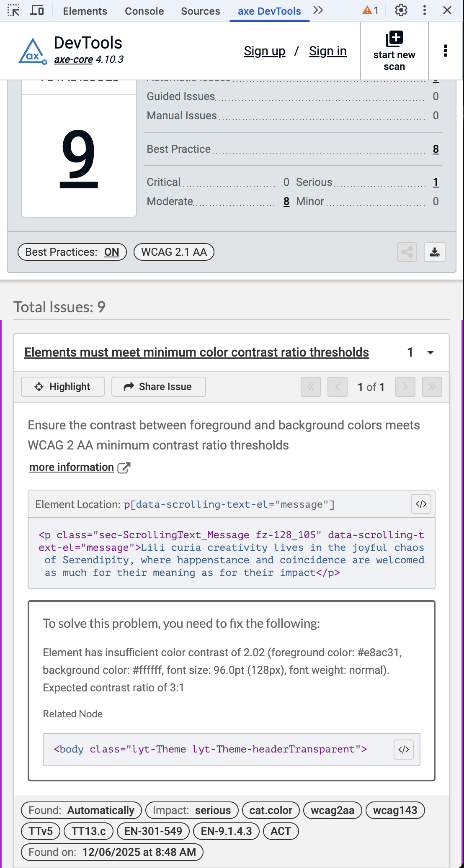Image resolution: width=464 pixels, height=868 pixels.
Task: Inspect the body related node icon
Action: (x=403, y=749)
